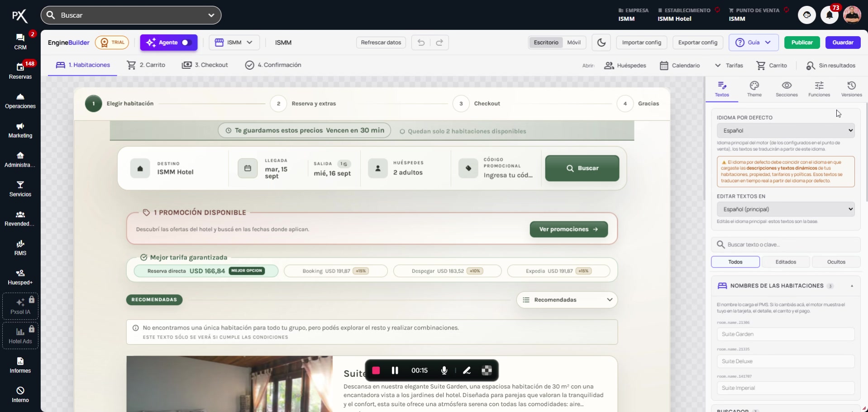The width and height of the screenshot is (868, 412).
Task: Open Recomendadas sort dropdown
Action: pyautogui.click(x=567, y=300)
